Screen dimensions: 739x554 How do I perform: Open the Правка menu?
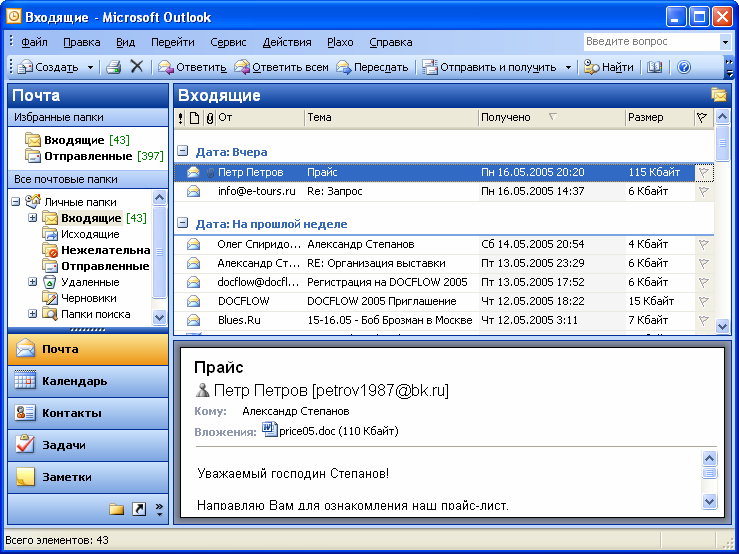[x=82, y=42]
